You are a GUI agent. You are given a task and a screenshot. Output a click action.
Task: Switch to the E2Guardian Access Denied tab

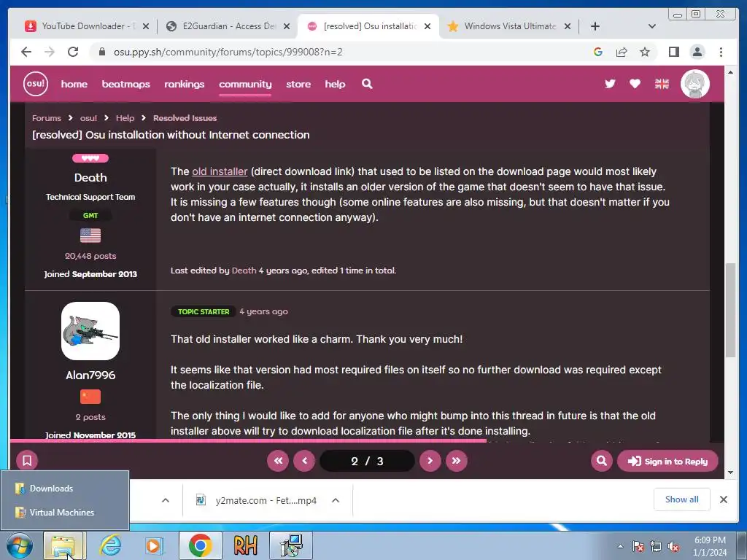(228, 26)
